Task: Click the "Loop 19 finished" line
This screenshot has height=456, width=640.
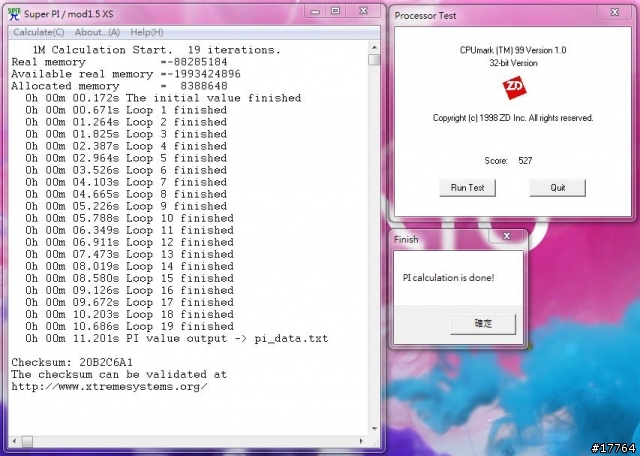Action: (129, 326)
